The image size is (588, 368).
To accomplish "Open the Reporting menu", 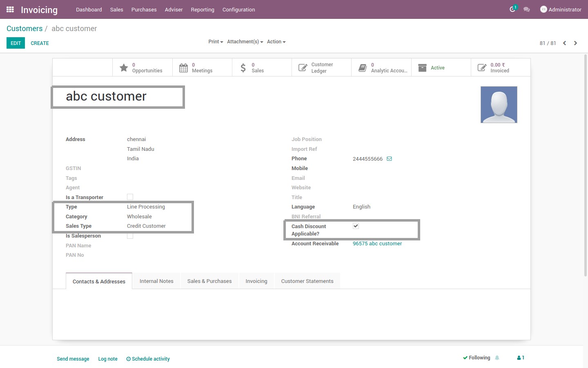I will 202,9.
